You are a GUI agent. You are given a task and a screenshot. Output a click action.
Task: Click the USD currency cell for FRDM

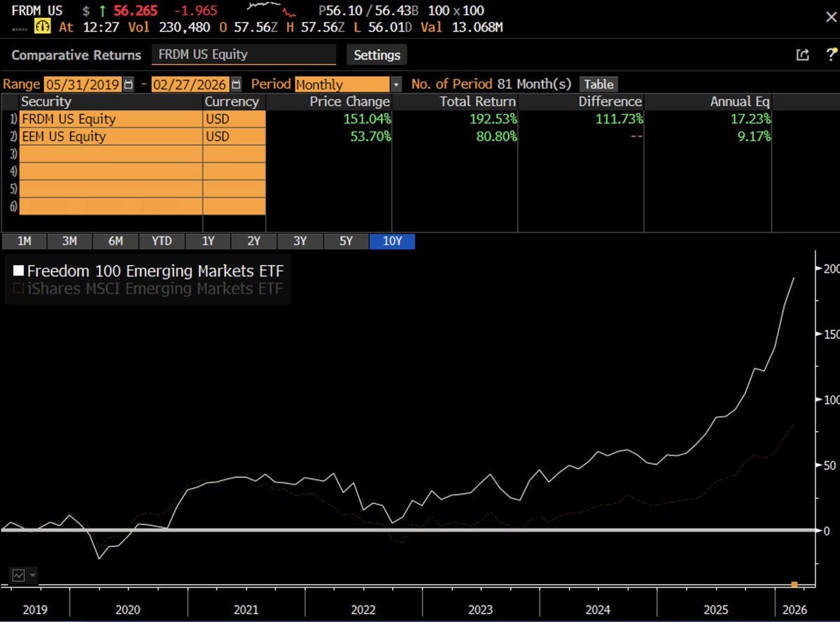(234, 119)
